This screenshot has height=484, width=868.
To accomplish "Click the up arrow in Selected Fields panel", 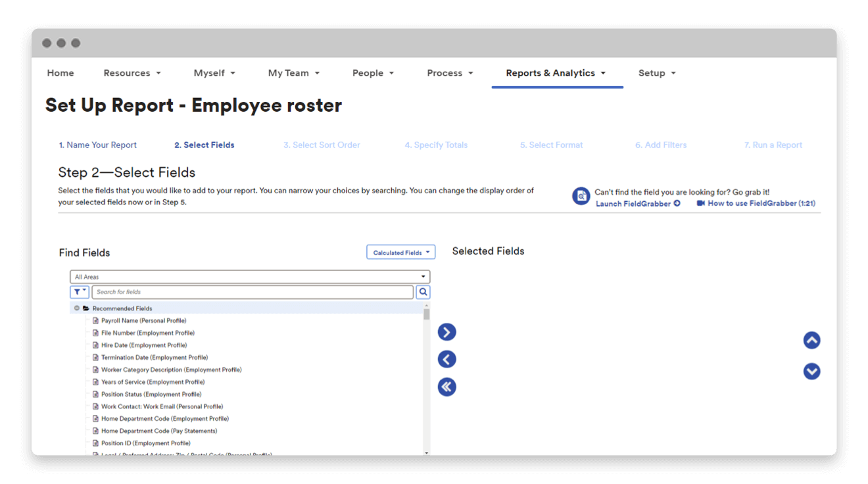I will pyautogui.click(x=811, y=340).
